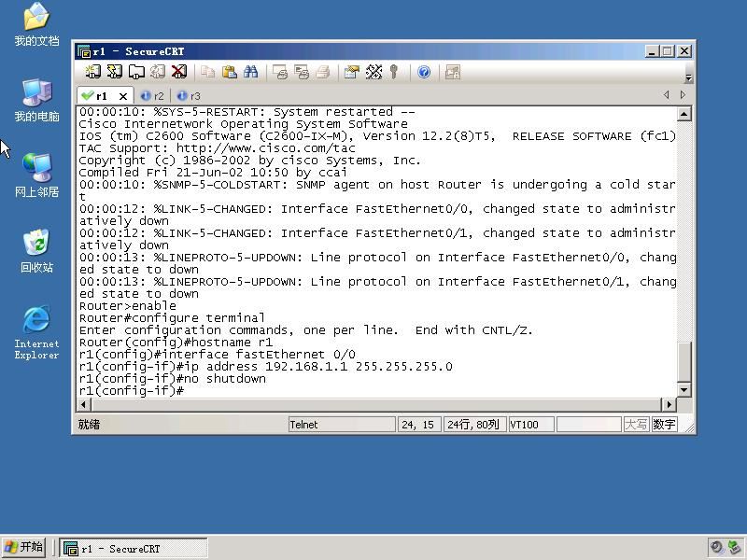Open the 开始 Start button
Viewport: 747px width, 560px height.
click(x=24, y=547)
